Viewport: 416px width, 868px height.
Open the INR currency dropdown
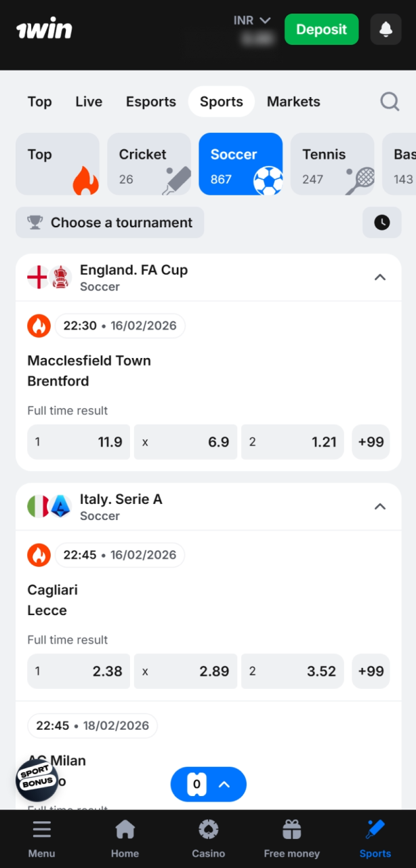[x=252, y=20]
